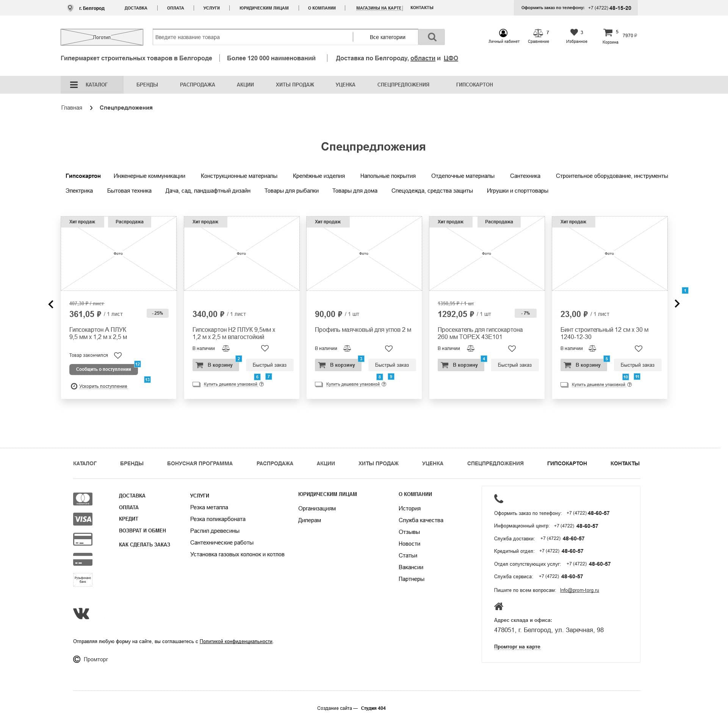Click the Русфинанс банк logo in footer
Screen dimensions: 728x714
coord(83,579)
